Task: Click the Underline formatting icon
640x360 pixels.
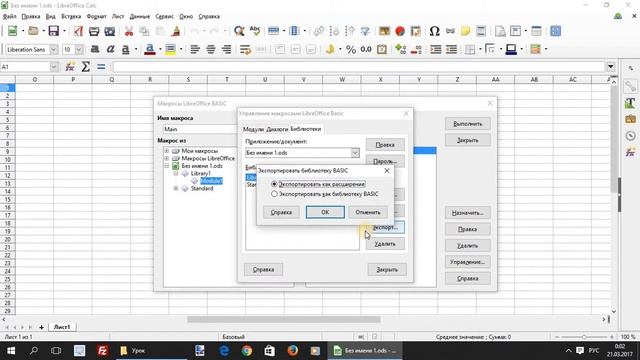Action: tap(126, 49)
